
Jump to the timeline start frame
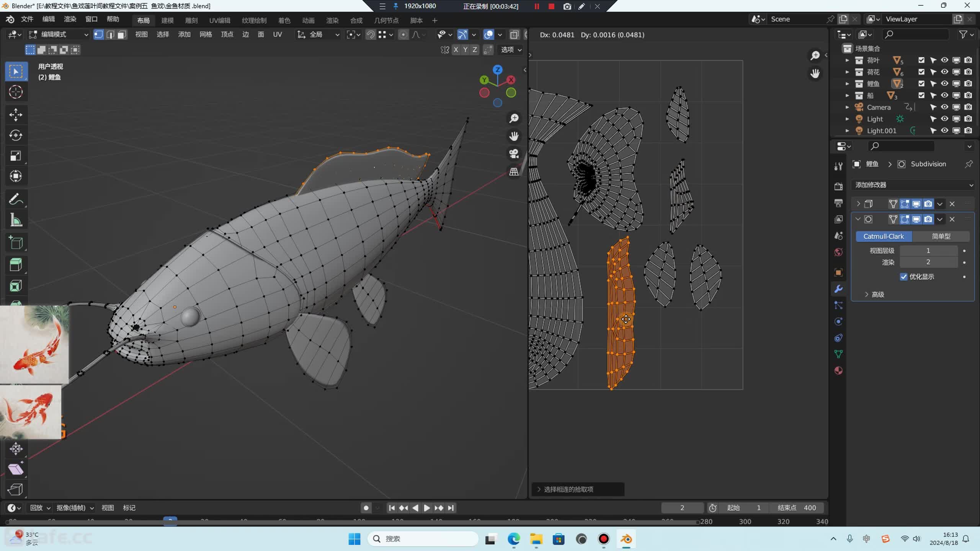[392, 508]
